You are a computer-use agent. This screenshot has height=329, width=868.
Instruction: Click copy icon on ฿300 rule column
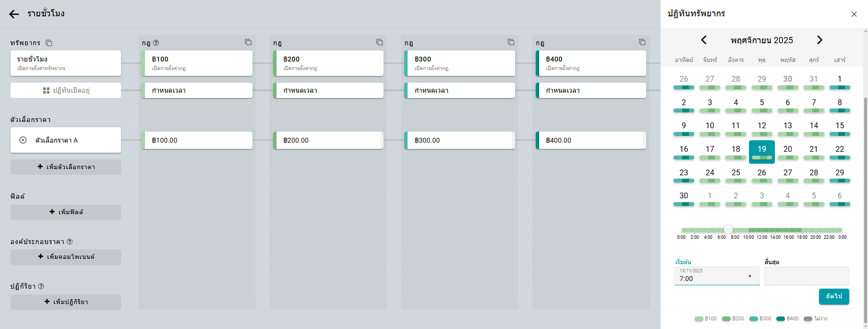pyautogui.click(x=511, y=42)
